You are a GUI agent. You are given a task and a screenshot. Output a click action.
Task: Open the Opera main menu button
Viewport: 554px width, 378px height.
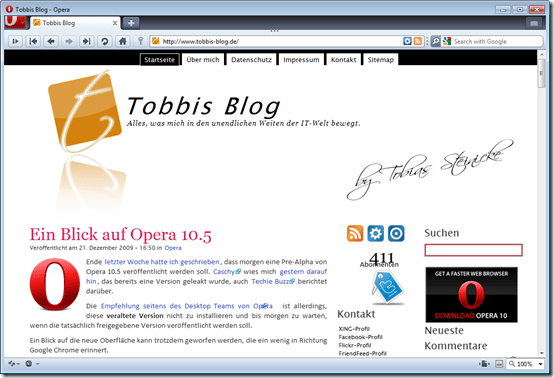coord(15,22)
